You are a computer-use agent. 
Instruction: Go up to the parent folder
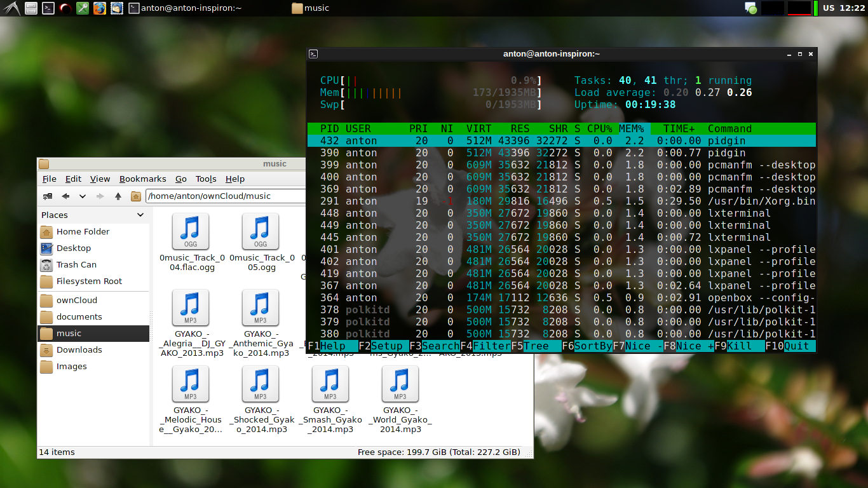click(x=118, y=196)
